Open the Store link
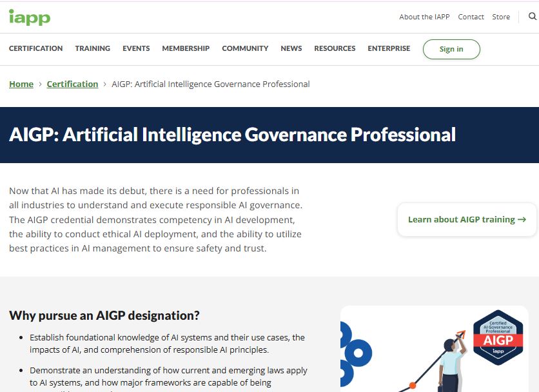Screen dimensions: 539x392 click(501, 17)
